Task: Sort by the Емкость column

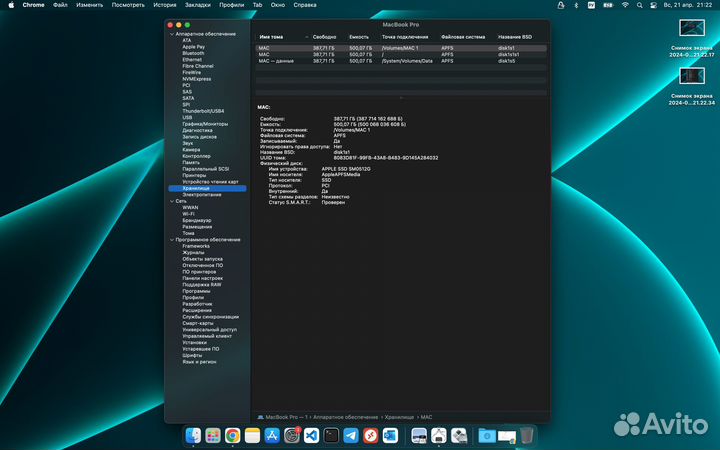Action: pos(359,37)
